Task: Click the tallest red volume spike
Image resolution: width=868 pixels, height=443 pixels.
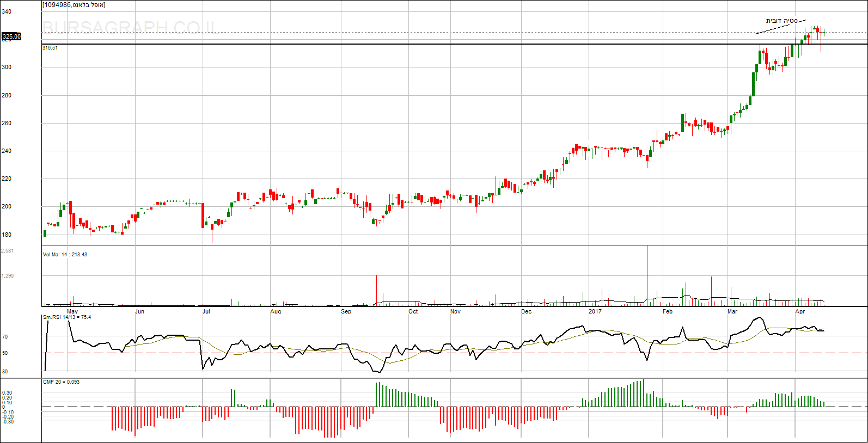Action: pyautogui.click(x=647, y=272)
